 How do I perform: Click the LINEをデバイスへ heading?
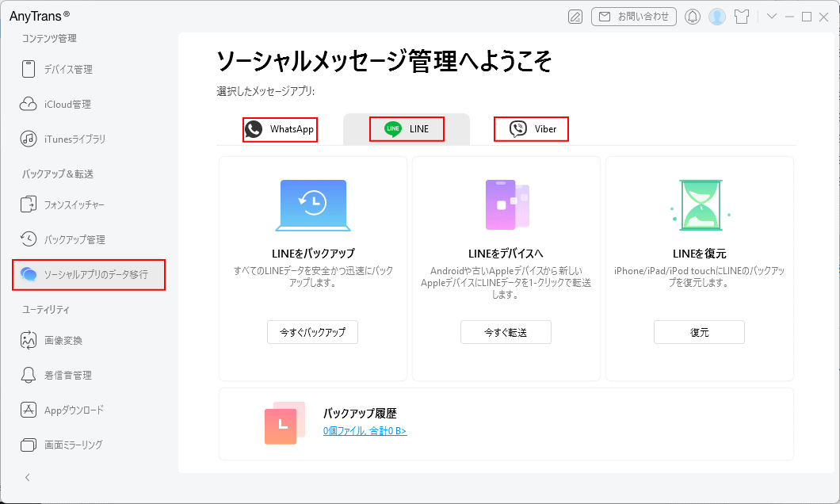(x=506, y=254)
